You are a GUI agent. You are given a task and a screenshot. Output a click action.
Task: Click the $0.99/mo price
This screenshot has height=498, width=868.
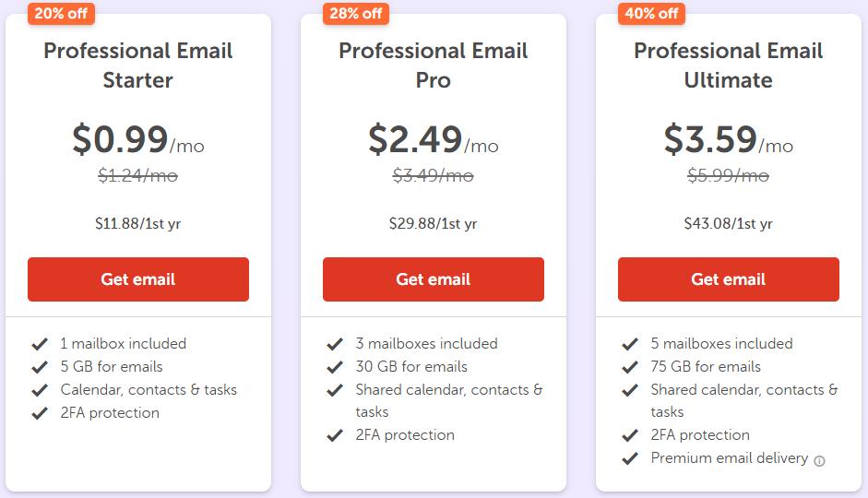coord(138,139)
